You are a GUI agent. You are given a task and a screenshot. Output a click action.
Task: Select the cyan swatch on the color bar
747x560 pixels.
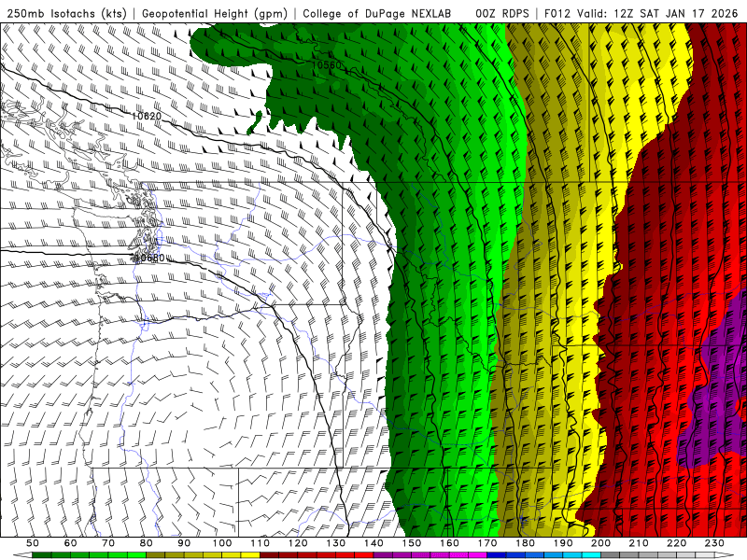click(x=591, y=555)
